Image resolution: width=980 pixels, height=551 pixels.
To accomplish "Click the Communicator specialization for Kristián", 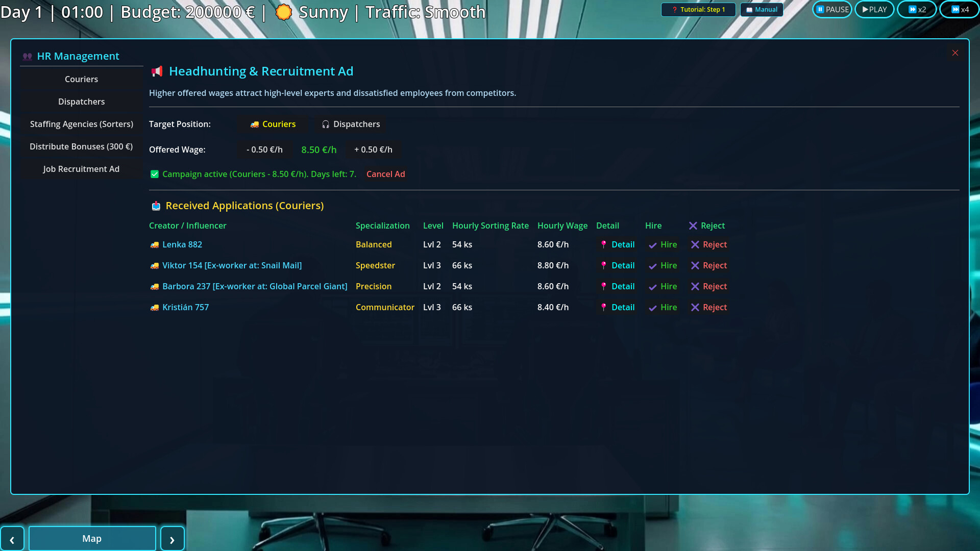I will point(385,307).
